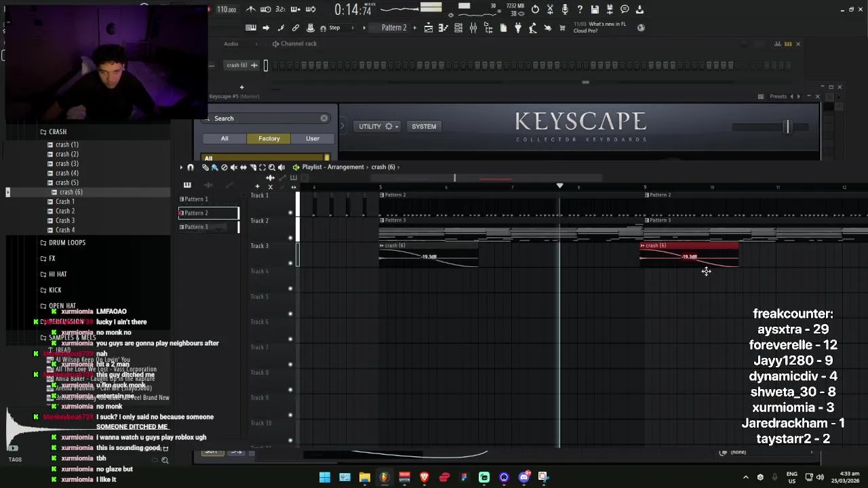Screen dimensions: 868x488
Task: Mute Track 2 with its green dot
Action: [x=290, y=238]
